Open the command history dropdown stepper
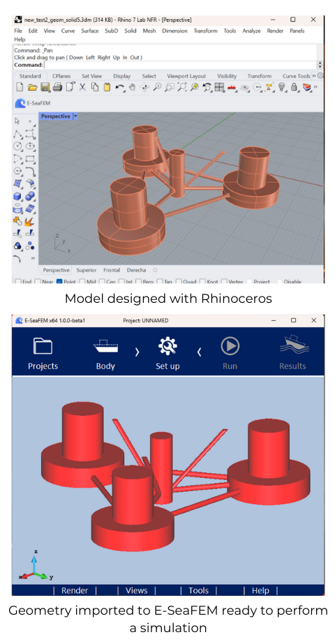Image resolution: width=335 pixels, height=644 pixels. (320, 65)
